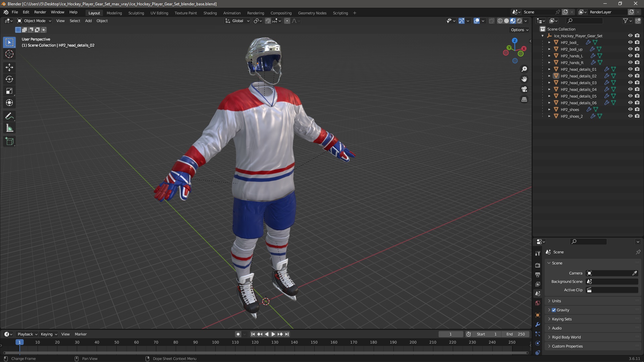Screen dimensions: 644x362
Task: Open the Tool properties tab
Action: [538, 253]
